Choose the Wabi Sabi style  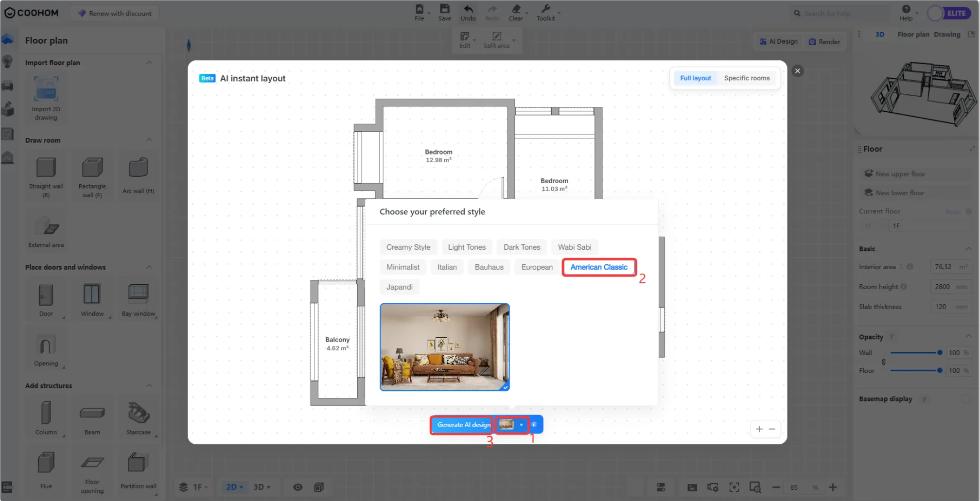575,247
